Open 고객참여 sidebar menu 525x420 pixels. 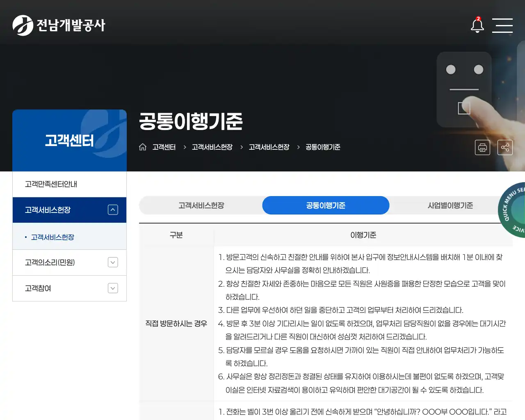(x=69, y=288)
